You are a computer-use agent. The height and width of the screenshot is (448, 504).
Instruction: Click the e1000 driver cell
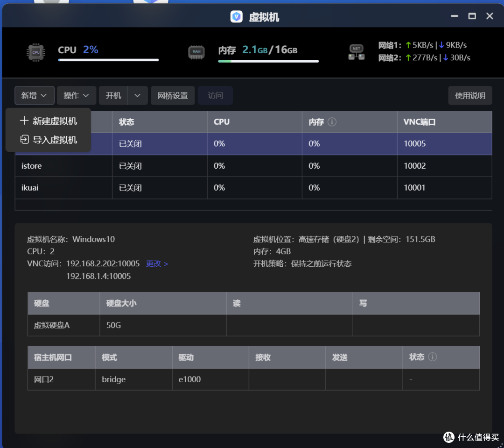point(210,379)
